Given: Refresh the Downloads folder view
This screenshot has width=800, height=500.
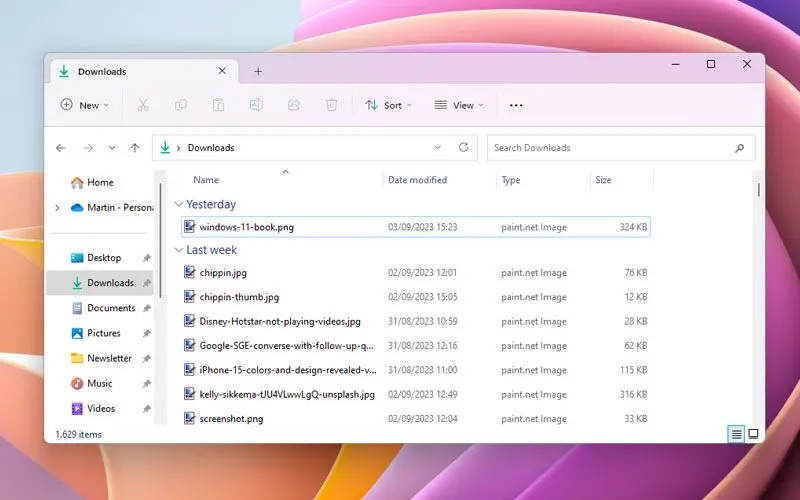Looking at the screenshot, I should pyautogui.click(x=463, y=147).
